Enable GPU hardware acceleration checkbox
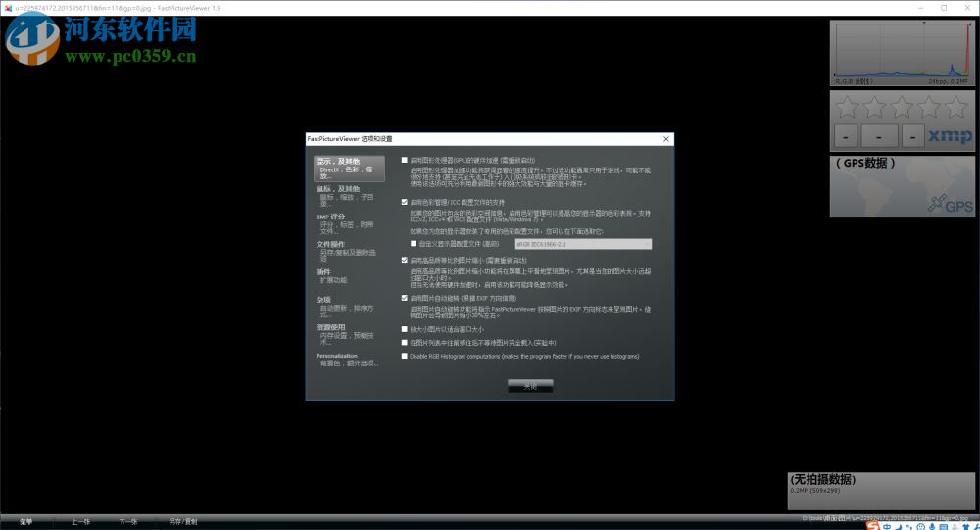This screenshot has width=980, height=530. click(405, 160)
